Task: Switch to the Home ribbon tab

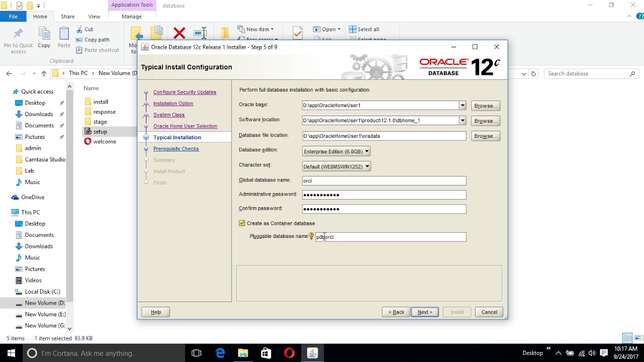Action: coord(40,17)
